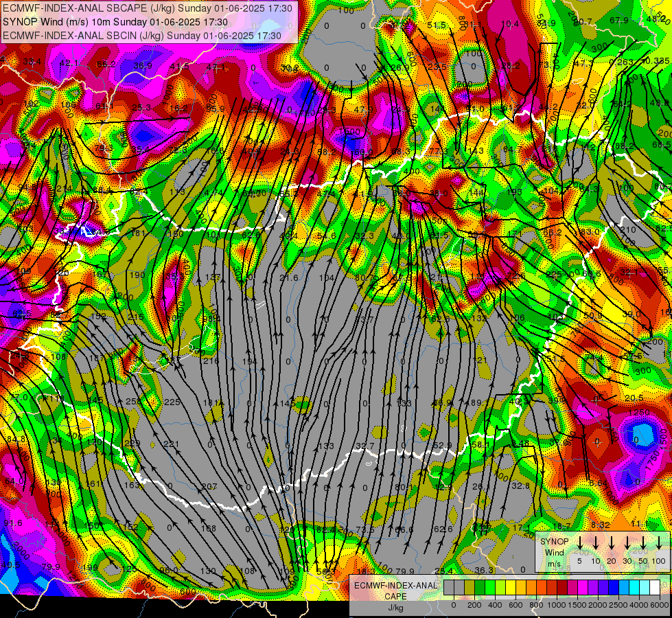
Task: Click the 20 m/s wind arrow in SYNOP legend
Action: coord(612,542)
